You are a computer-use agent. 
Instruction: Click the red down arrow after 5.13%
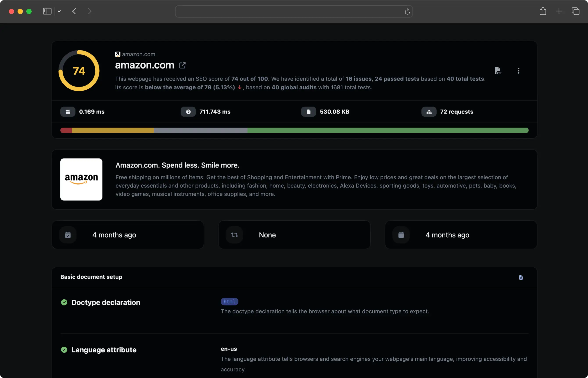pyautogui.click(x=239, y=87)
